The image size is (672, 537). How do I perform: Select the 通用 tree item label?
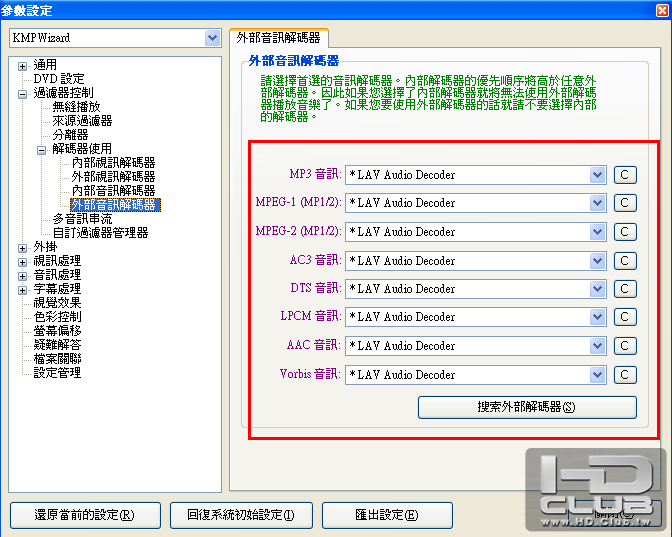point(45,65)
